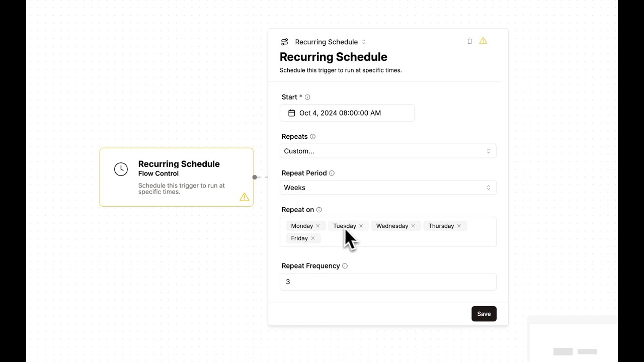Click the large Recurring Schedule panel heading
The image size is (644, 362).
point(334,57)
